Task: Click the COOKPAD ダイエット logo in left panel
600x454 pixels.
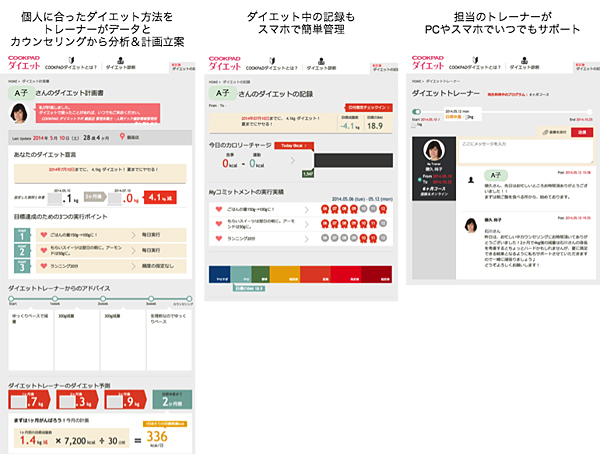Action: tap(22, 63)
